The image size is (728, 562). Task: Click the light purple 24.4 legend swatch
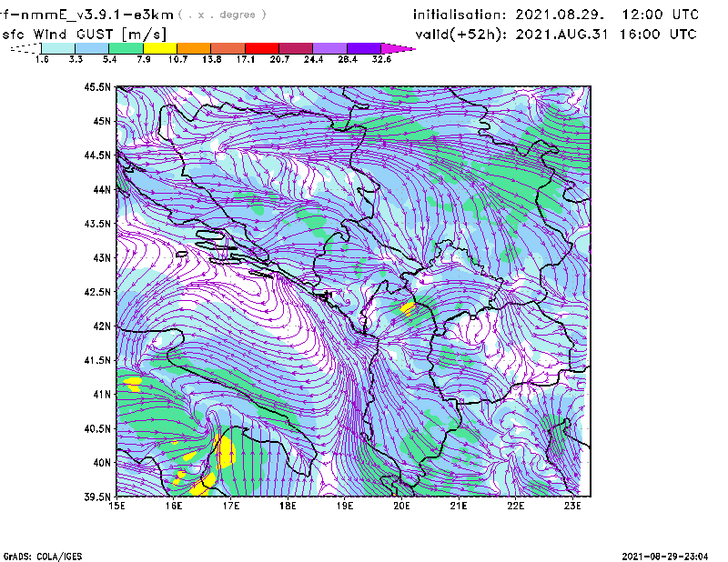point(329,48)
